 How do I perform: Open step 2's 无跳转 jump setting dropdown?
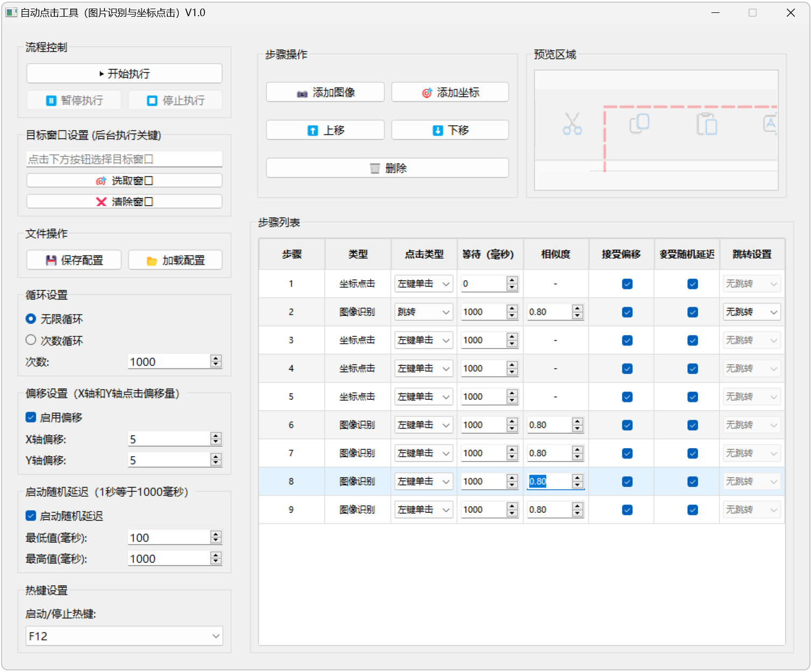(752, 312)
